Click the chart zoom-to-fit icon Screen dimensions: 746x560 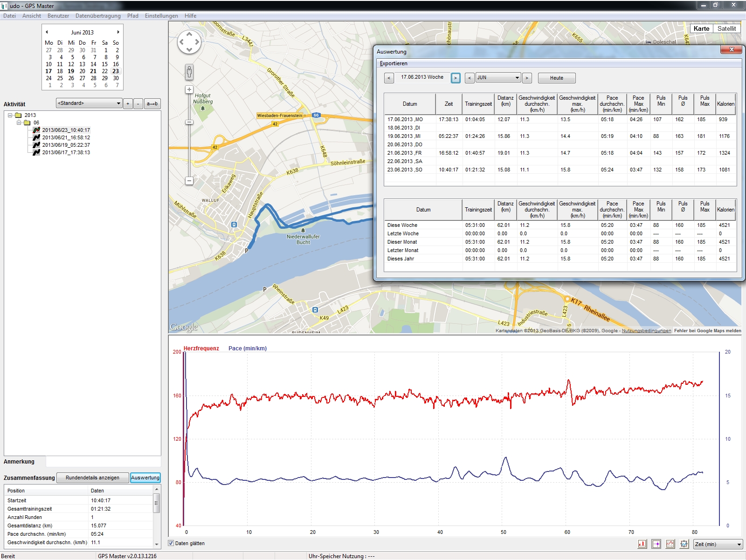pos(684,544)
